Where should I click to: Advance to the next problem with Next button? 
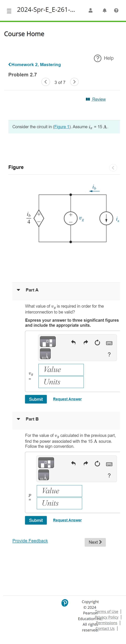coord(95,542)
